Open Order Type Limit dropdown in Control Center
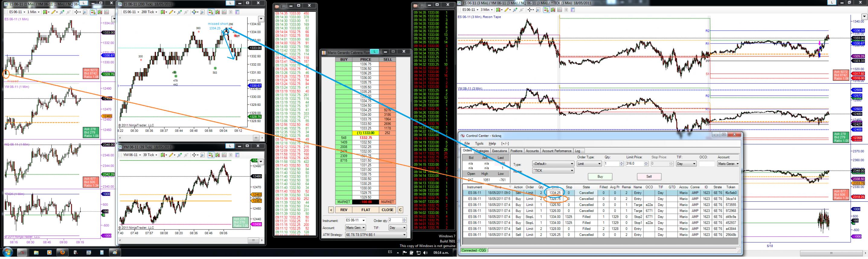This screenshot has height=259, width=868. (x=589, y=164)
